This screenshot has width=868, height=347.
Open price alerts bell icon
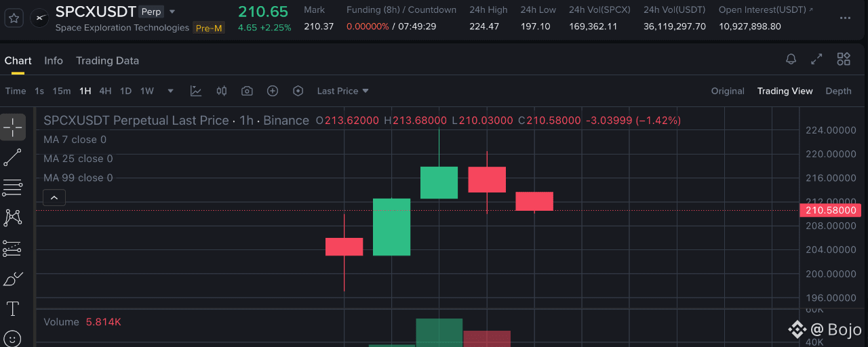pos(791,59)
